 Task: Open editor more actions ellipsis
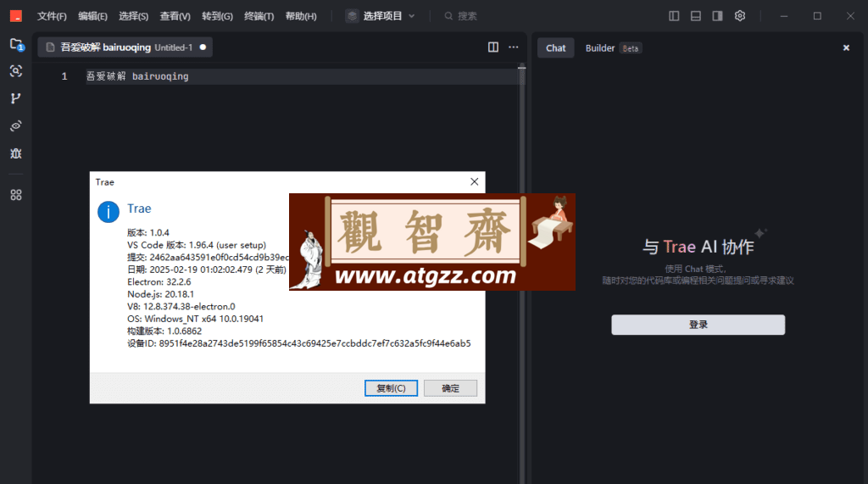[514, 47]
